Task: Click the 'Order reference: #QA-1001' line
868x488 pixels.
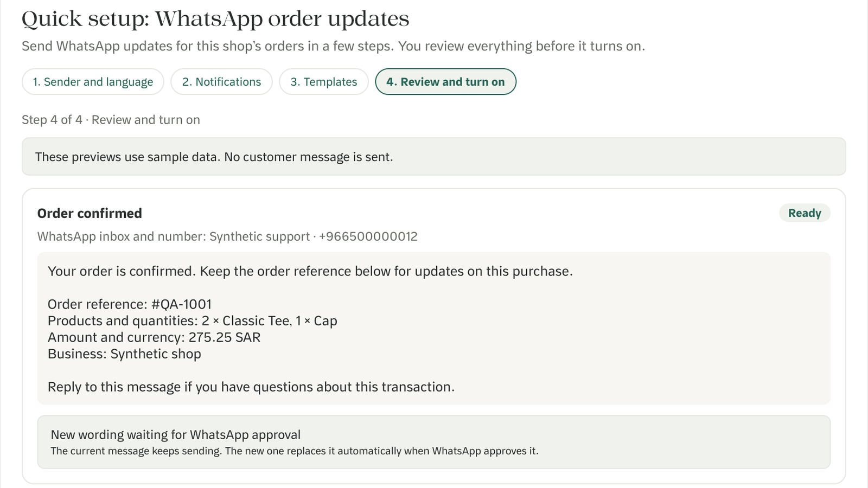Action: pos(130,304)
